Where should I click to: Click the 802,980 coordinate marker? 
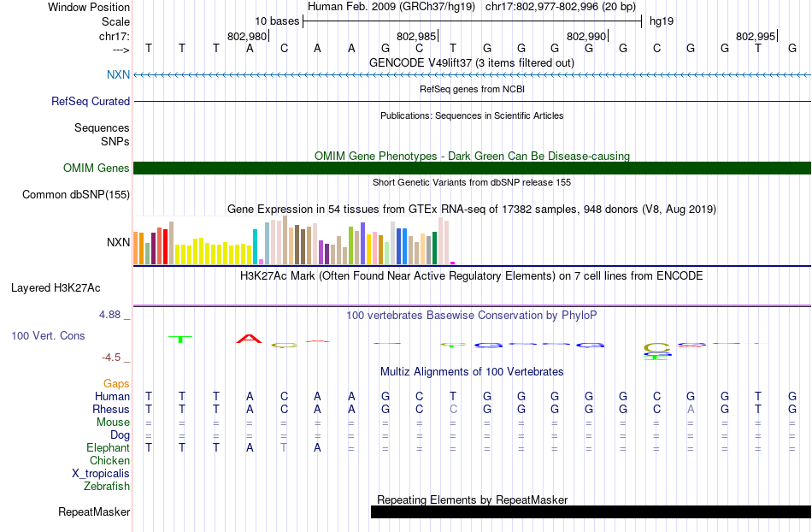coord(247,36)
